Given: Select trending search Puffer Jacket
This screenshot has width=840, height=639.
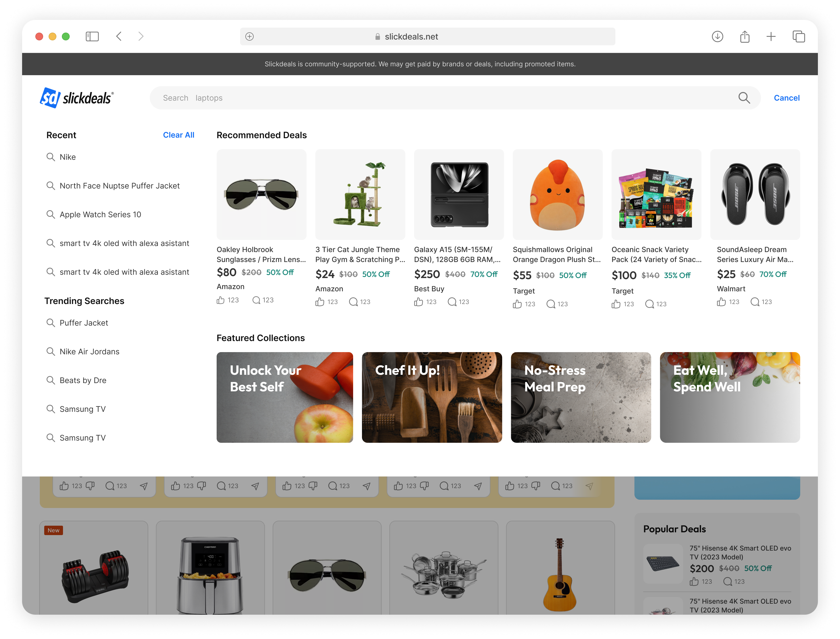Looking at the screenshot, I should 77,323.
